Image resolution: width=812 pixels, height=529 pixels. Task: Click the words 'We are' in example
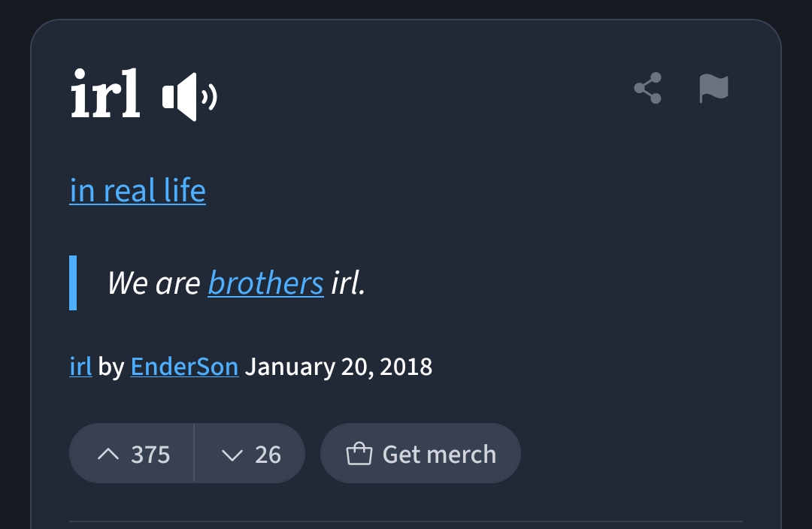coord(154,283)
